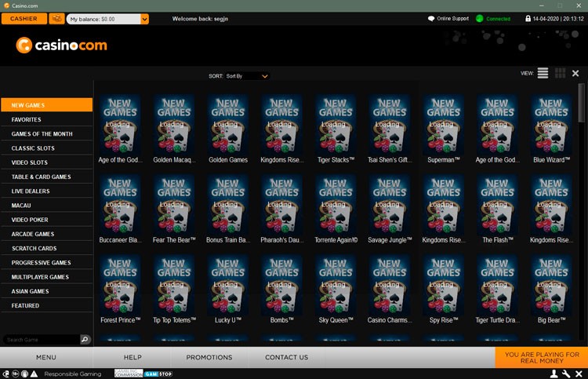Screen dimensions: 588x379
Task: Launch Lucky U game
Action: tap(228, 289)
